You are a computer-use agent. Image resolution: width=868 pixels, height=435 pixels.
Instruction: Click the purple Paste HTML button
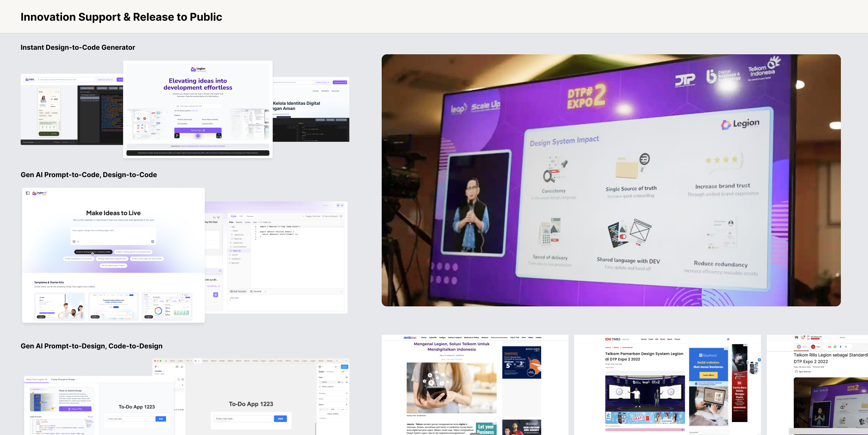[75, 409]
